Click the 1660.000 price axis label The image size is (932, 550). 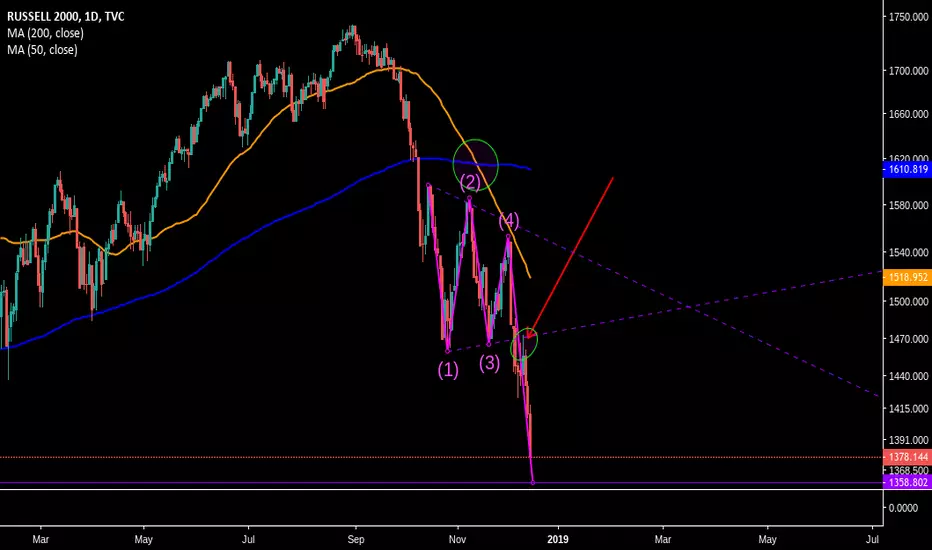pos(908,114)
